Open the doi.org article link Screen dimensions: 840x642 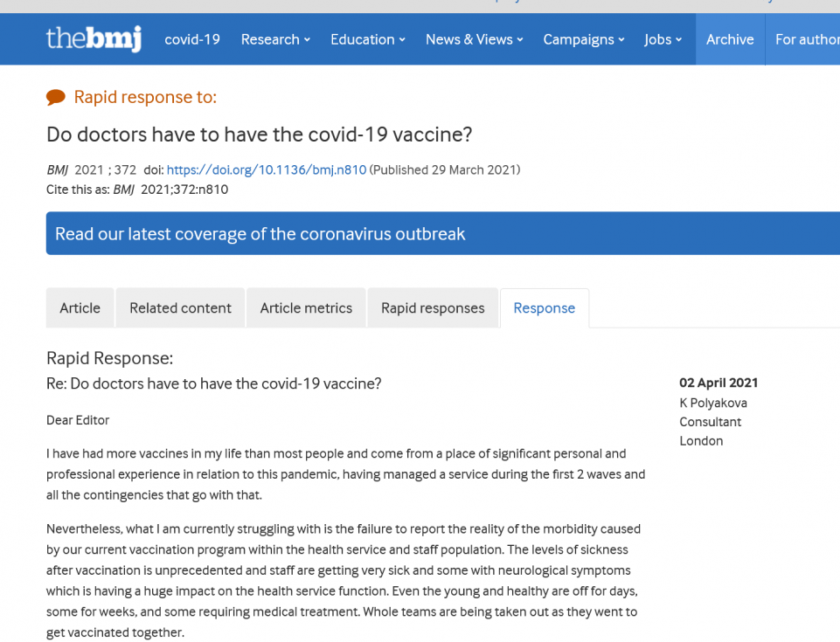[x=267, y=169]
